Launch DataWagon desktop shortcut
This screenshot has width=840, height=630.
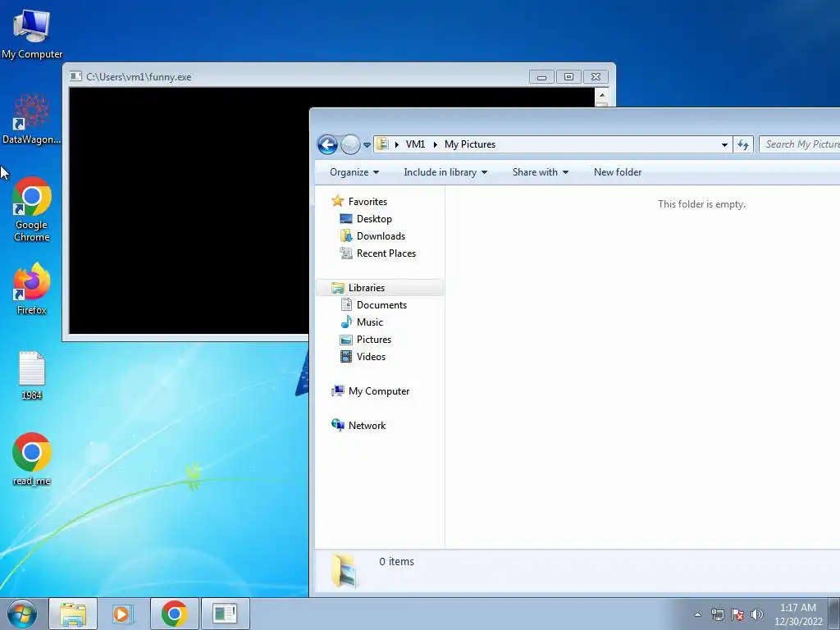[32, 119]
